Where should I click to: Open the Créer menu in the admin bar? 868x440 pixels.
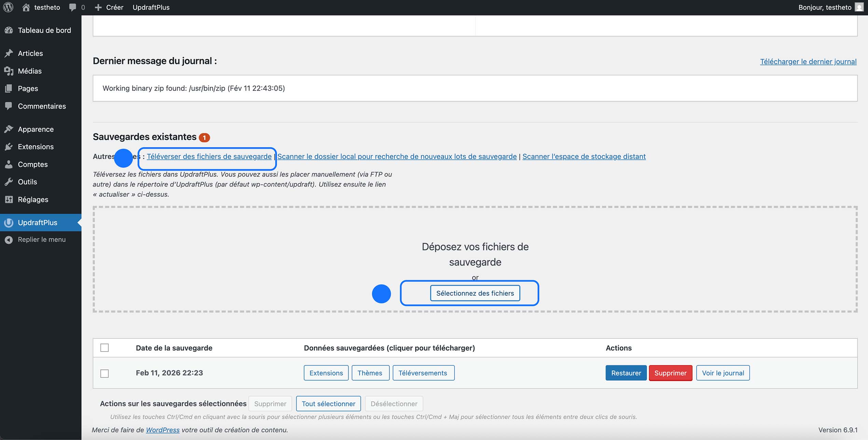tap(110, 7)
